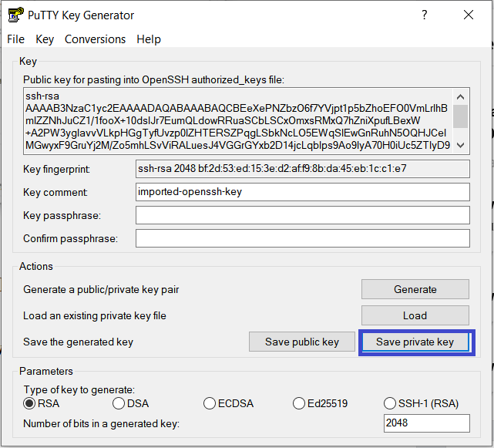Viewport: 494px width, 448px height.
Task: Click Save private key button
Action: coord(415,342)
